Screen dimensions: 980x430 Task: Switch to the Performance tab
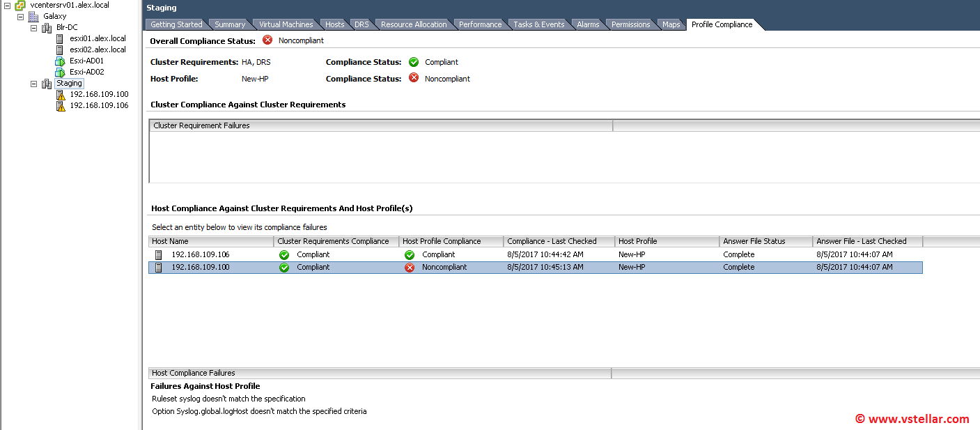[481, 24]
